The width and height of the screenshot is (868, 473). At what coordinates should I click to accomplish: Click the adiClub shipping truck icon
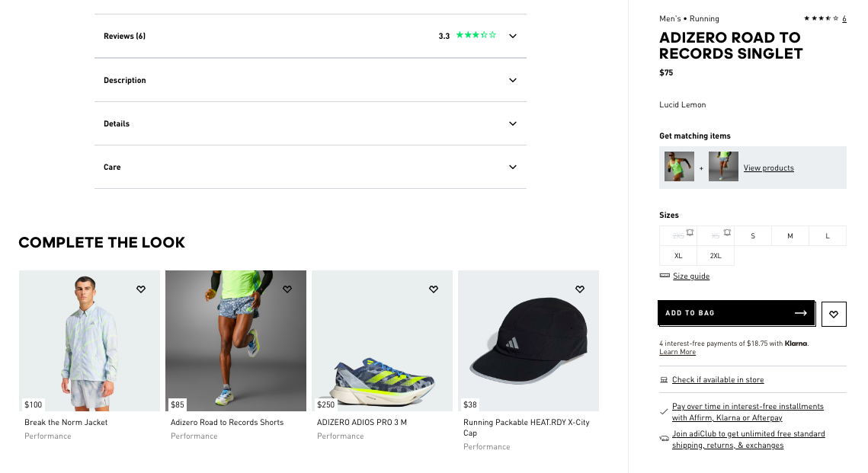(665, 439)
